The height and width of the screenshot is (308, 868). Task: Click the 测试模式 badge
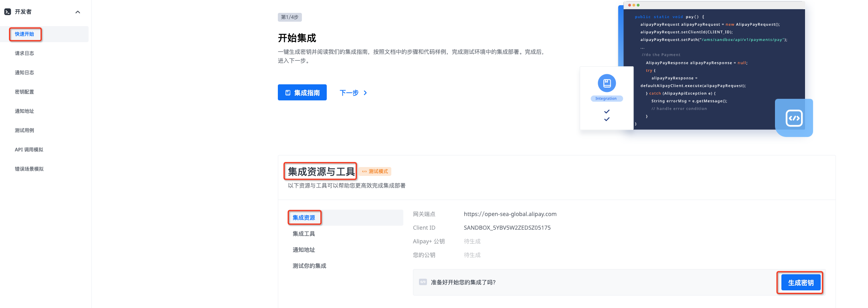tap(375, 171)
